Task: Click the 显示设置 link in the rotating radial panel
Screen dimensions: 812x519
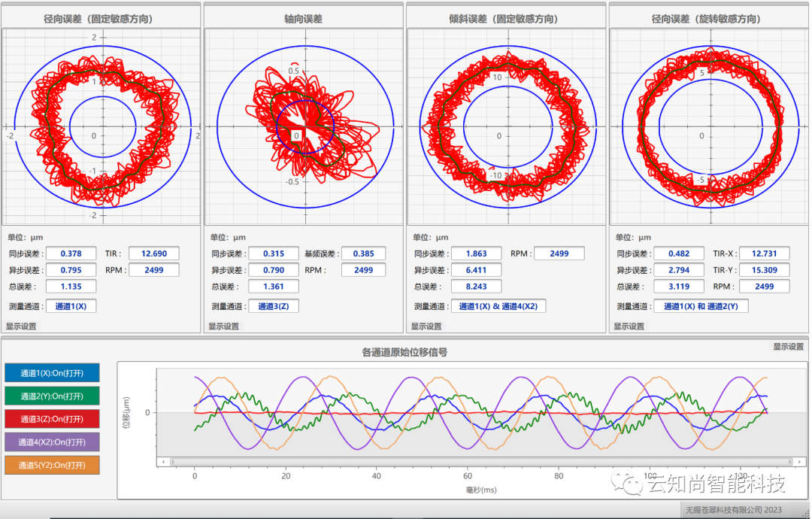Action: click(629, 326)
